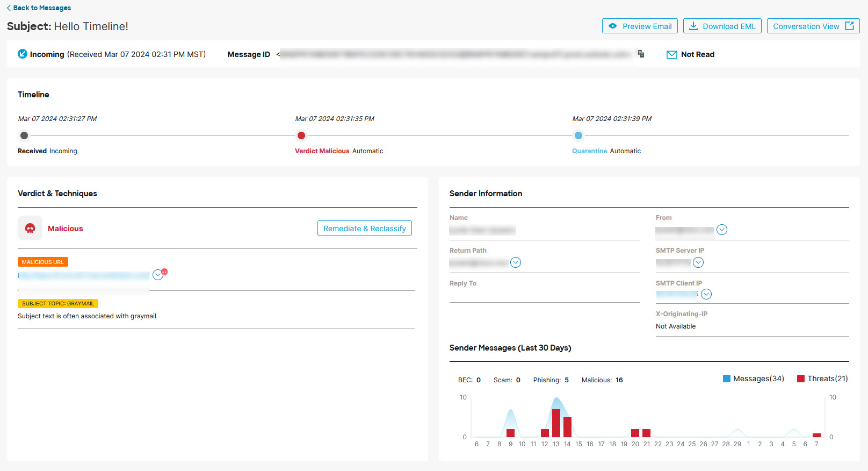Click the MALICIOUS URL tag
The image size is (868, 471).
tap(43, 262)
